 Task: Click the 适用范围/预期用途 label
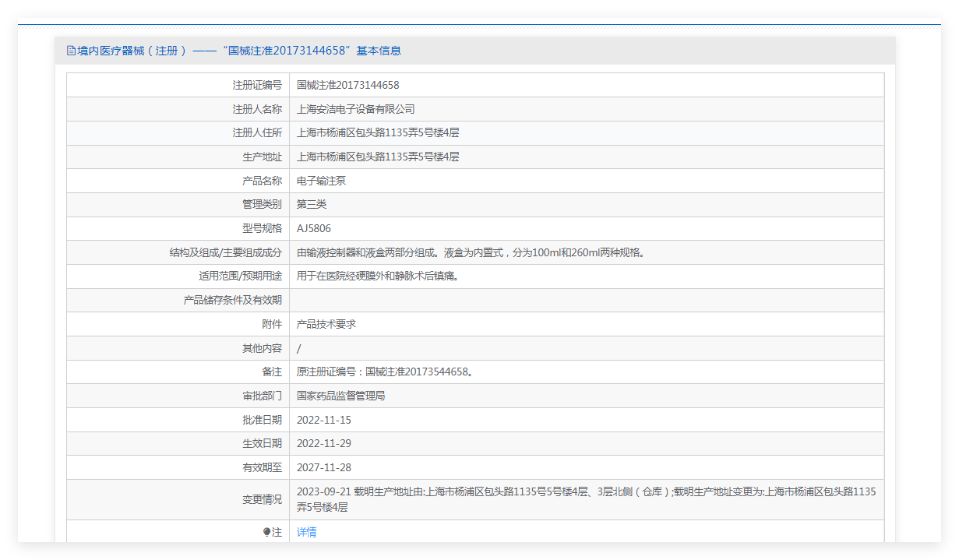241,276
